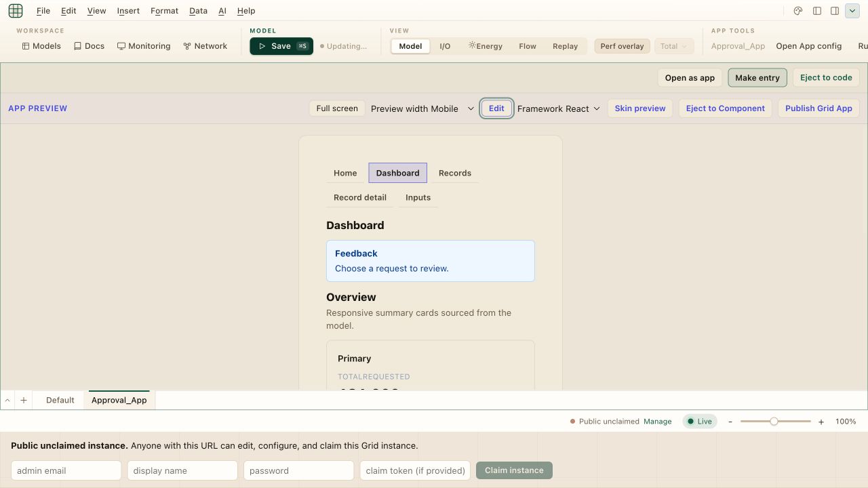The height and width of the screenshot is (488, 868).
Task: Switch to the Default sheet tab
Action: pos(60,401)
